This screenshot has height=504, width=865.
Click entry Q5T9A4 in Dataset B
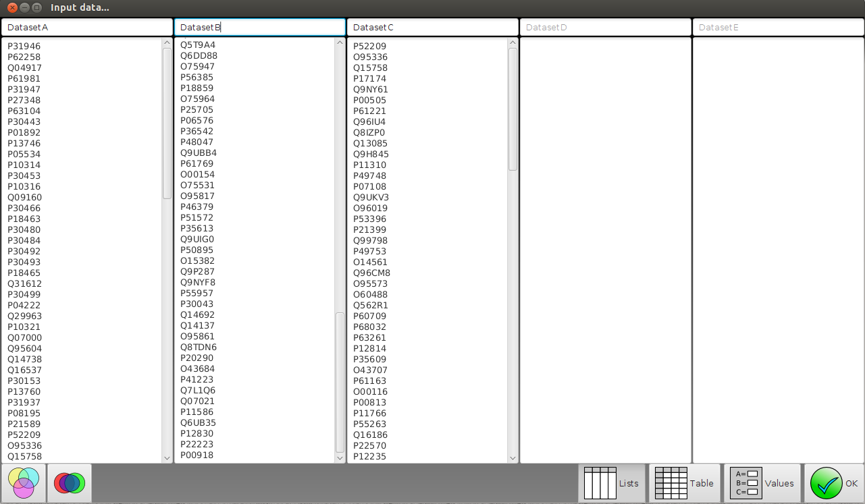tap(198, 45)
